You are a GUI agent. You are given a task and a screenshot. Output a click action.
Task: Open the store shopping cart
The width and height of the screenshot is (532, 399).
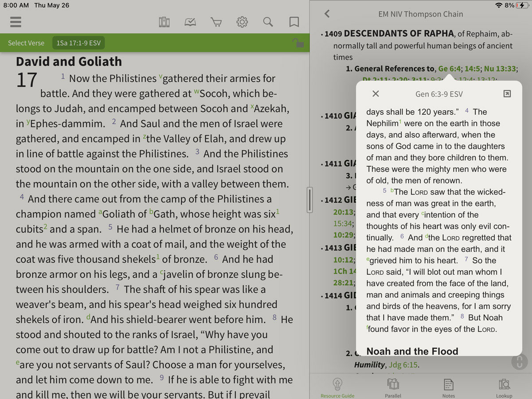216,22
